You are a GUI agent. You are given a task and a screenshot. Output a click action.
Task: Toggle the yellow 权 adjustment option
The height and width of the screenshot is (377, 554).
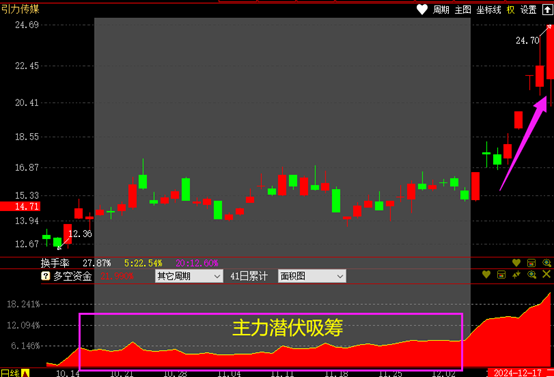coord(511,10)
